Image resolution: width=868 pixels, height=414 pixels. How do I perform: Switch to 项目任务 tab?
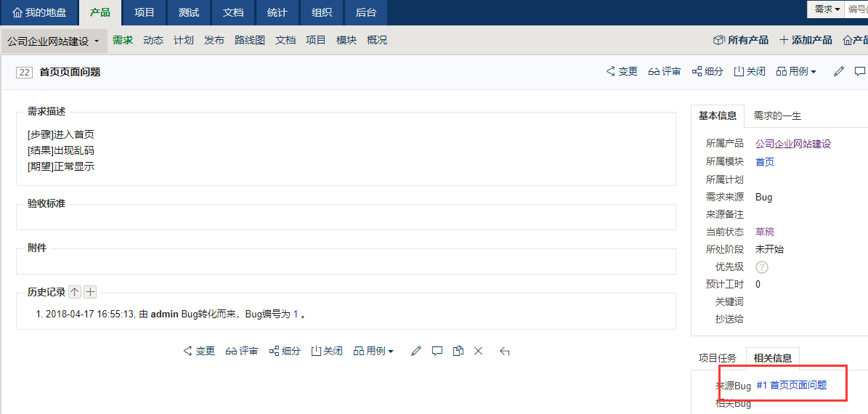click(x=718, y=357)
